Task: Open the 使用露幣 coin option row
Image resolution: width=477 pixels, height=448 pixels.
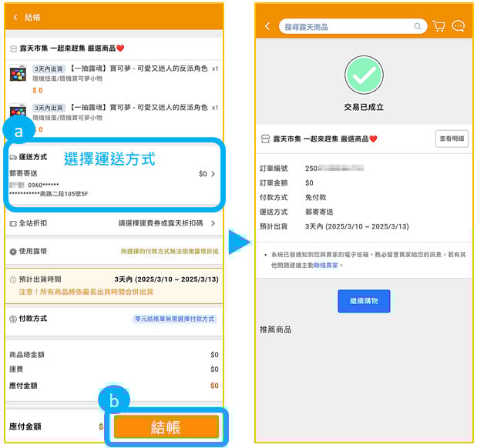Action: [x=113, y=252]
